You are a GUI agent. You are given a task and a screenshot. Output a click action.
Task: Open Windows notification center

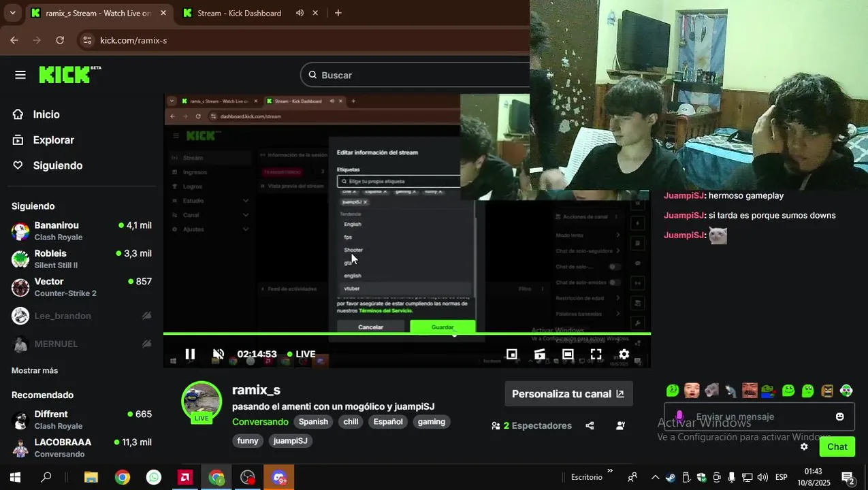pos(848,478)
